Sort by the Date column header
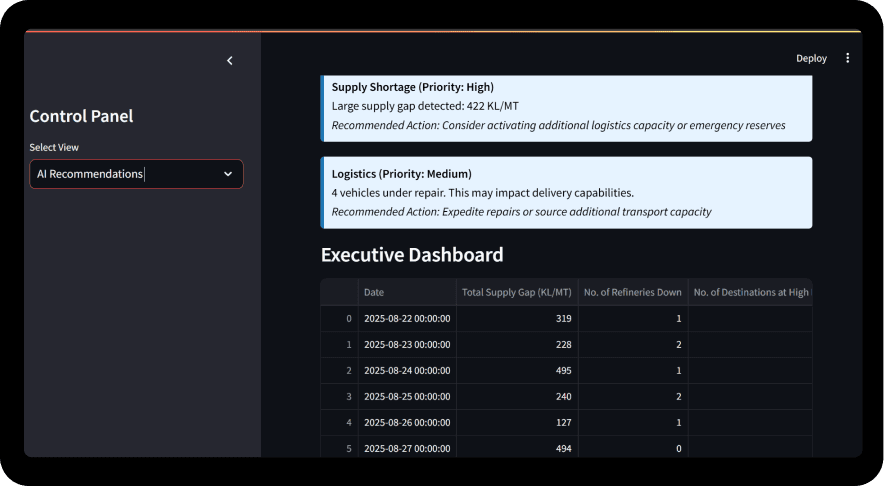884x486 pixels. point(405,292)
